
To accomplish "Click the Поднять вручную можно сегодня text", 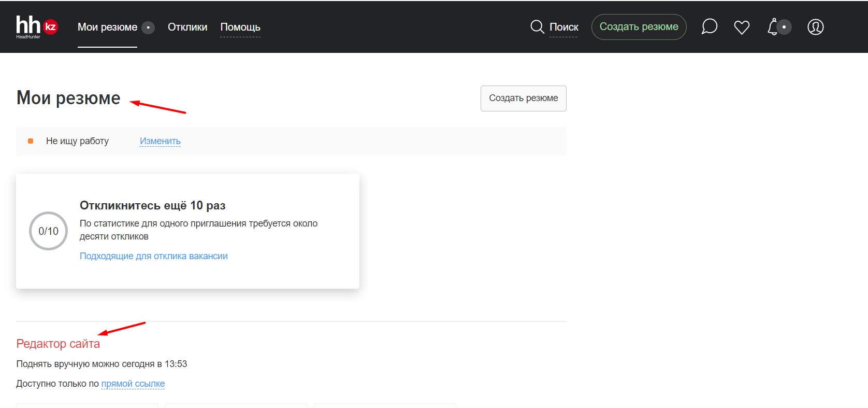I will pyautogui.click(x=102, y=364).
